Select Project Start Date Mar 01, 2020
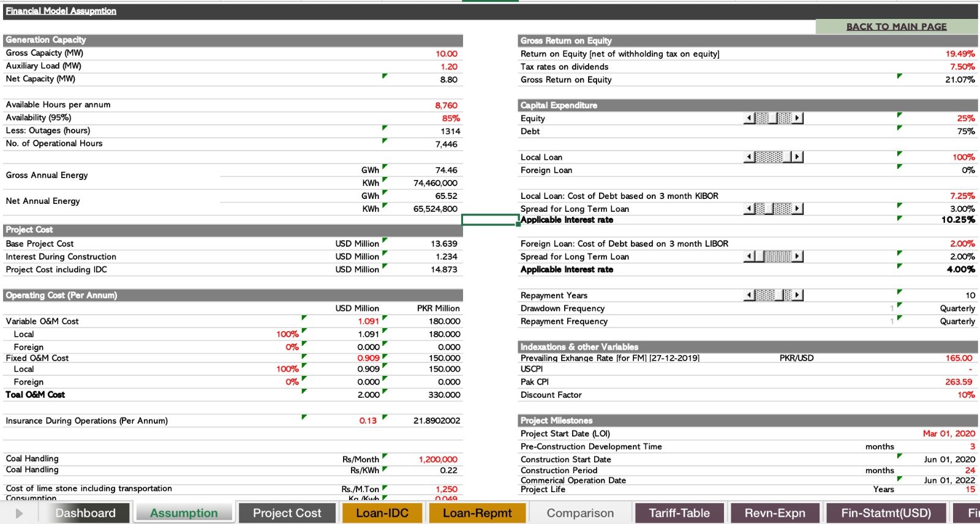Viewport: 980px width, 524px height. (x=949, y=433)
